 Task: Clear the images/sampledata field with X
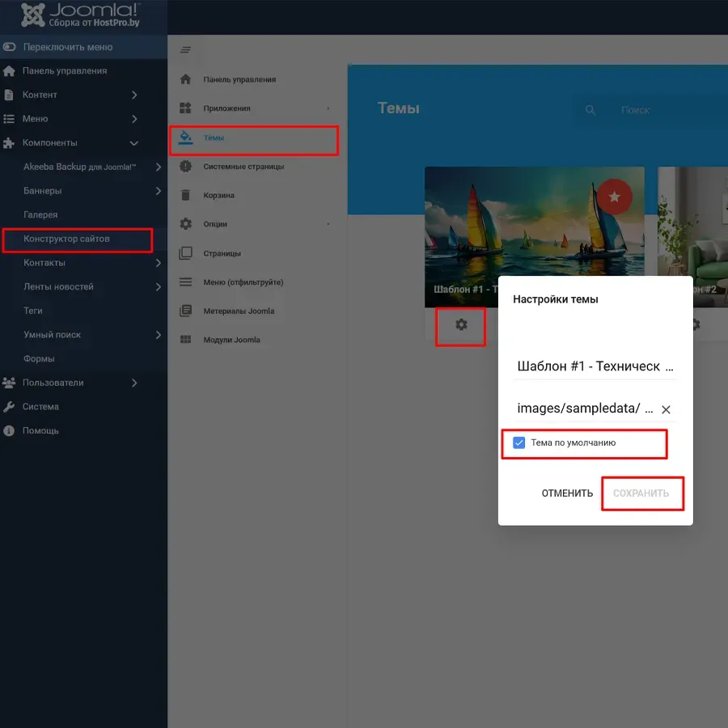point(666,410)
